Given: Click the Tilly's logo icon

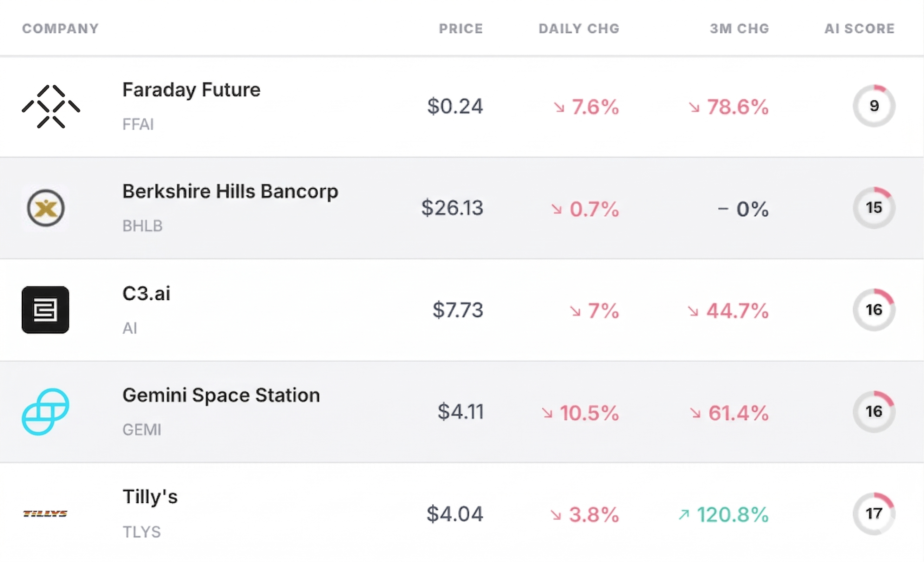Looking at the screenshot, I should (45, 514).
